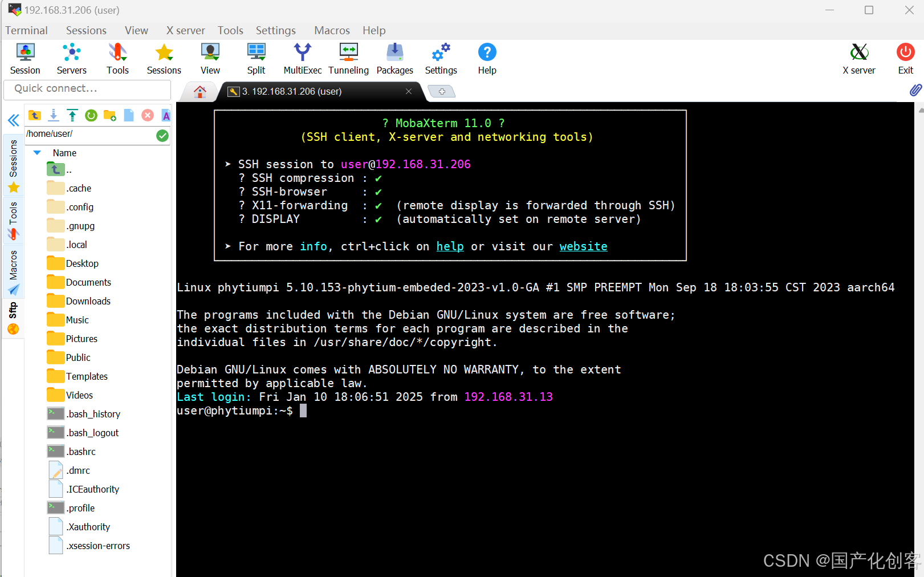Collapse sidebar with double chevron arrow

(x=14, y=120)
